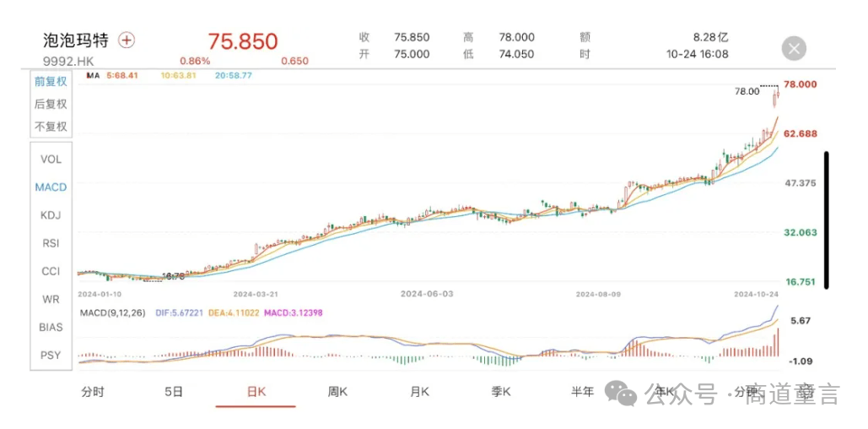Select the PSY indicator
Screen dimensions: 868x429
coord(51,355)
